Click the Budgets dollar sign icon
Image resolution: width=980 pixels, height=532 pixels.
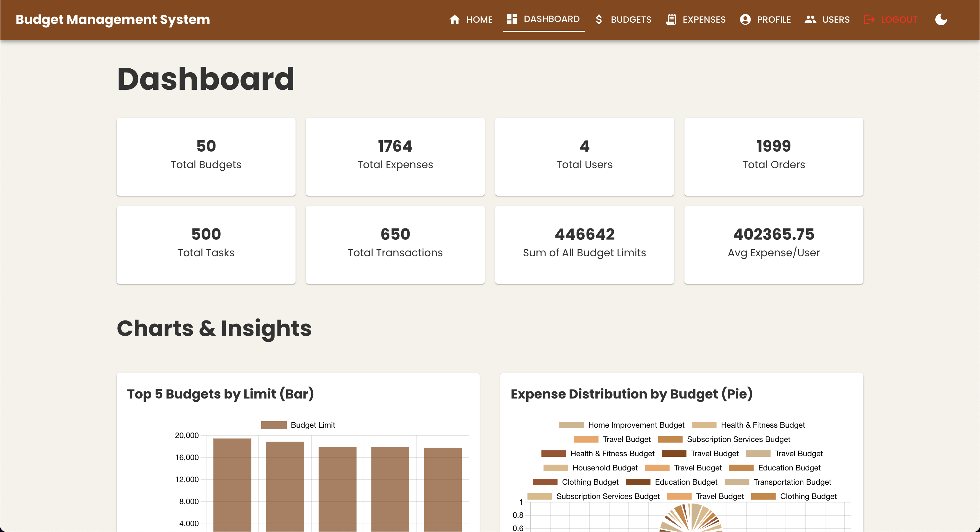[x=599, y=19]
